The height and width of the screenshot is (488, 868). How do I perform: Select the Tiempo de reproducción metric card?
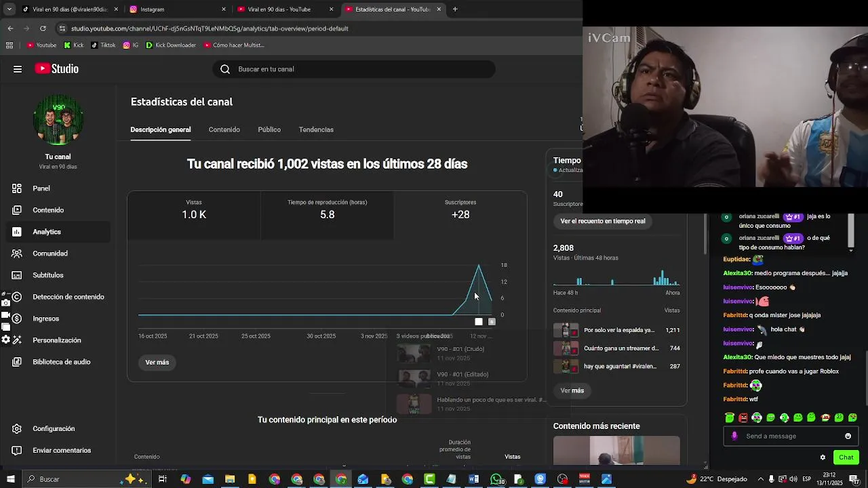click(x=328, y=216)
